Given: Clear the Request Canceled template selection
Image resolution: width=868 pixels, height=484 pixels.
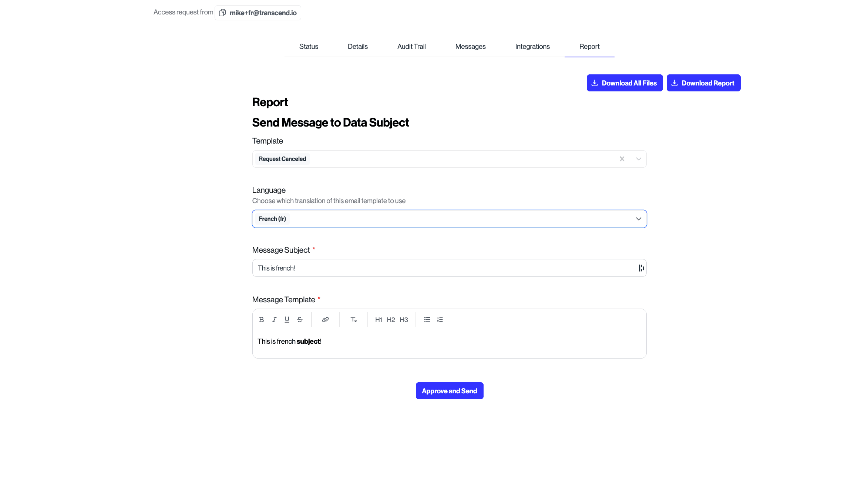Looking at the screenshot, I should point(622,159).
